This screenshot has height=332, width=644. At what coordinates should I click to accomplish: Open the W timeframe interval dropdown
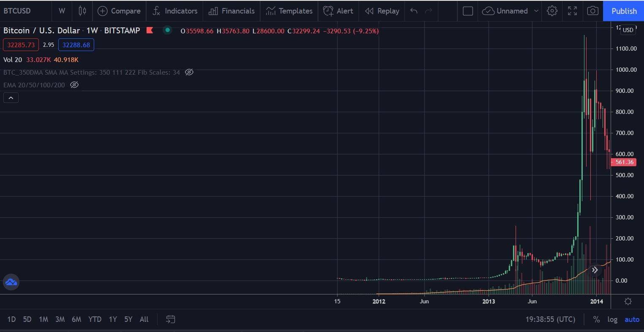click(62, 11)
